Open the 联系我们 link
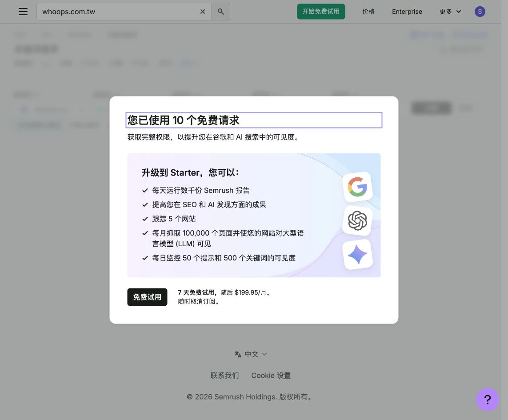The width and height of the screenshot is (508, 420). tap(224, 375)
